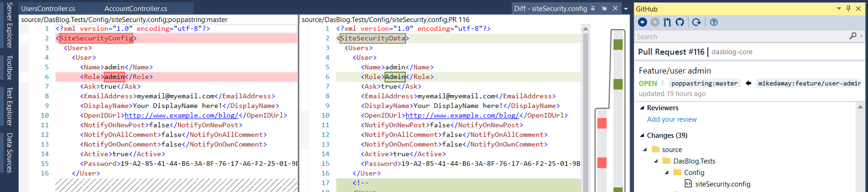Open the Toolbox side tab
Screen dimensions: 868x192
pyautogui.click(x=9, y=68)
